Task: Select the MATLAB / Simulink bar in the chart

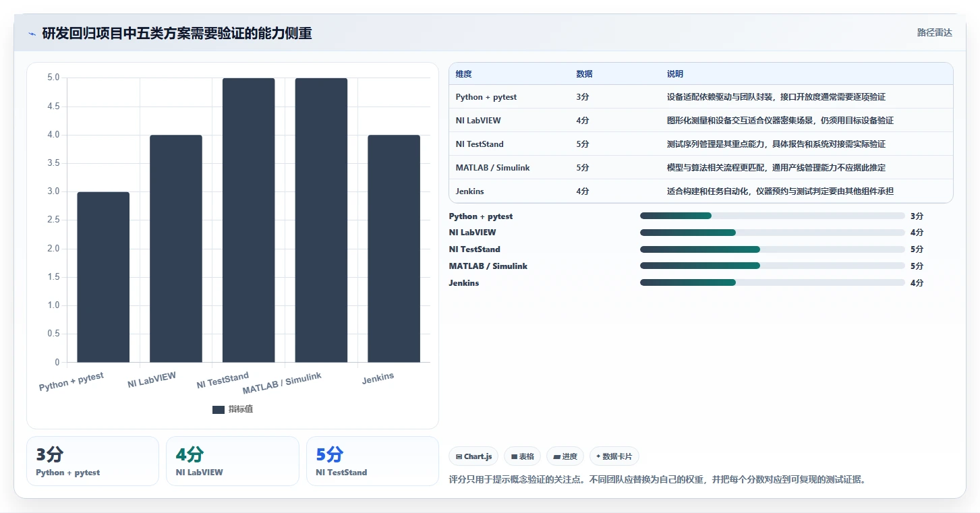Action: click(321, 220)
